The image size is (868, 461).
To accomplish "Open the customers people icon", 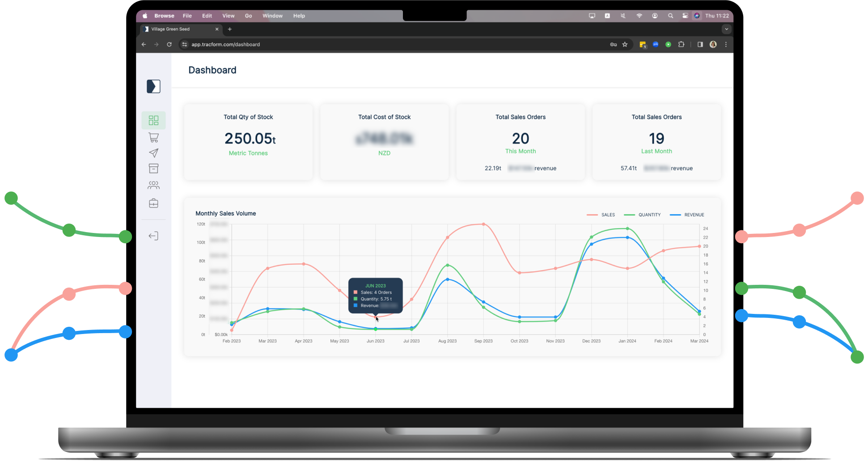I will 153,185.
